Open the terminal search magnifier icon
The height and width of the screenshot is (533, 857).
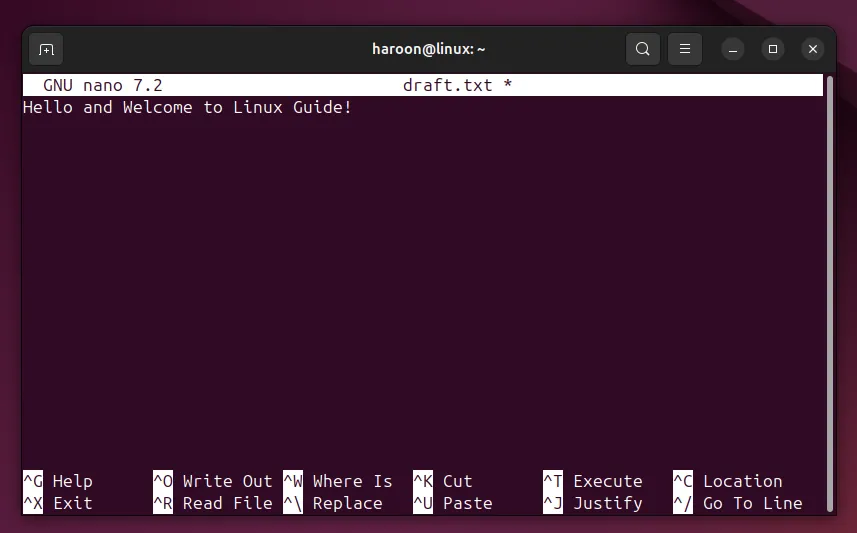(643, 48)
